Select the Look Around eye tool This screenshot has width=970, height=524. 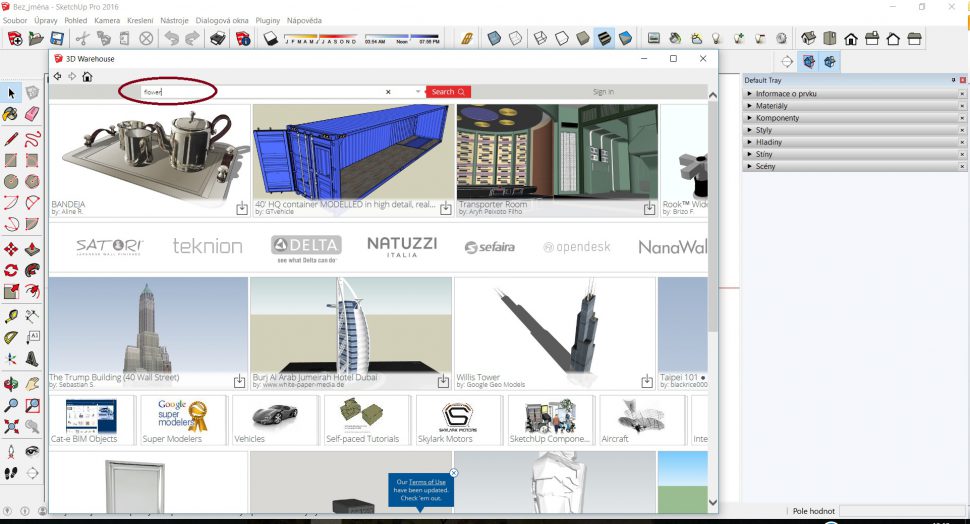(32, 452)
